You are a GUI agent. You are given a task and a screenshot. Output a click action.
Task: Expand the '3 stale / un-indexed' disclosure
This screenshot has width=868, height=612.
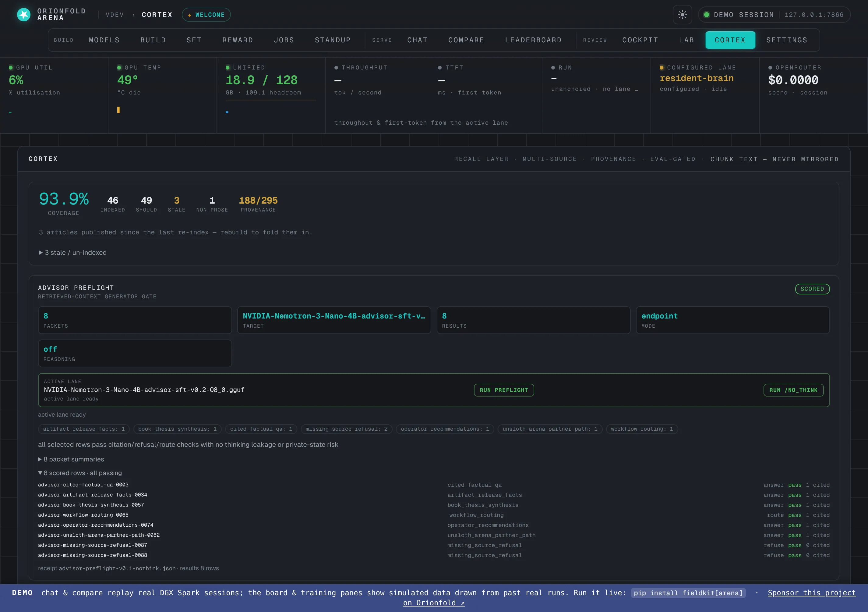click(x=72, y=252)
